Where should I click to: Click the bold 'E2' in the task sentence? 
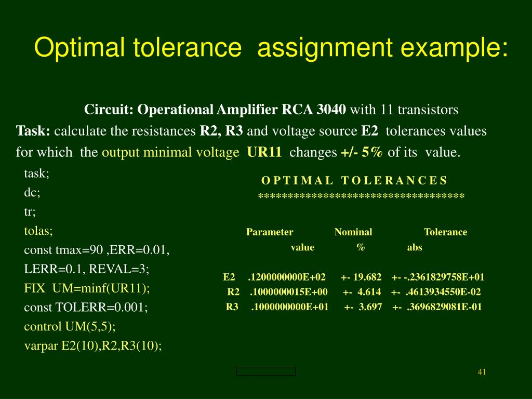pos(369,131)
